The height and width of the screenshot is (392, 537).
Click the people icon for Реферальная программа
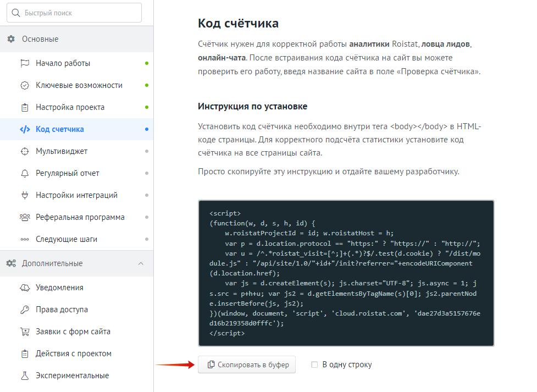tap(25, 217)
